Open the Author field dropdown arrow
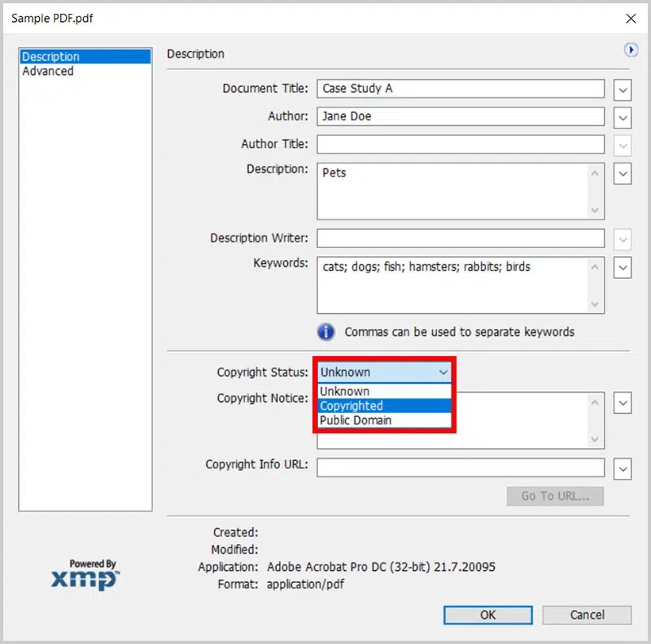 [623, 116]
